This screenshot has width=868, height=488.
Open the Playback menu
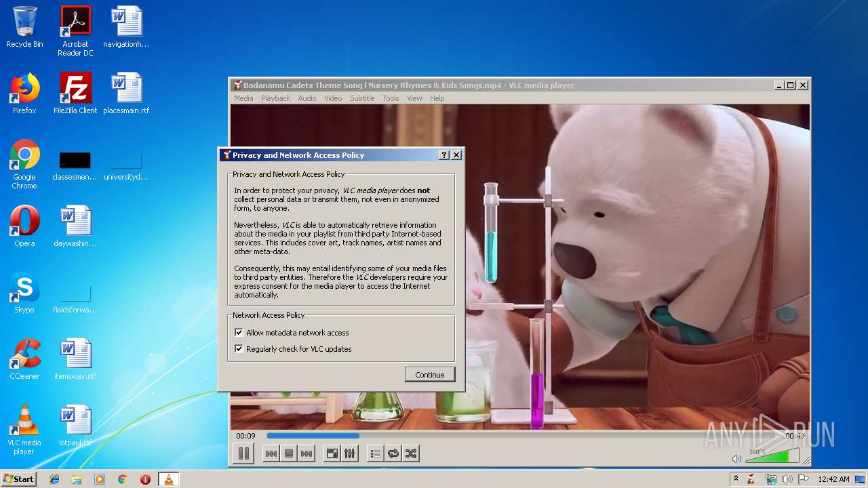click(x=275, y=98)
